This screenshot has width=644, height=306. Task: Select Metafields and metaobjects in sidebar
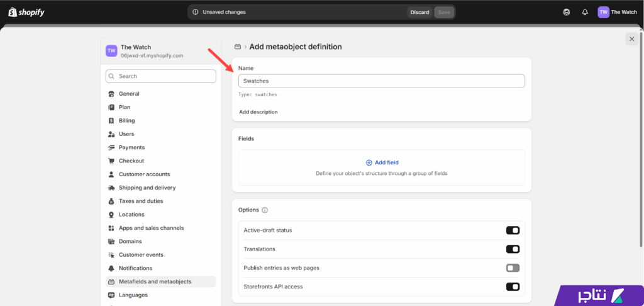coord(155,281)
